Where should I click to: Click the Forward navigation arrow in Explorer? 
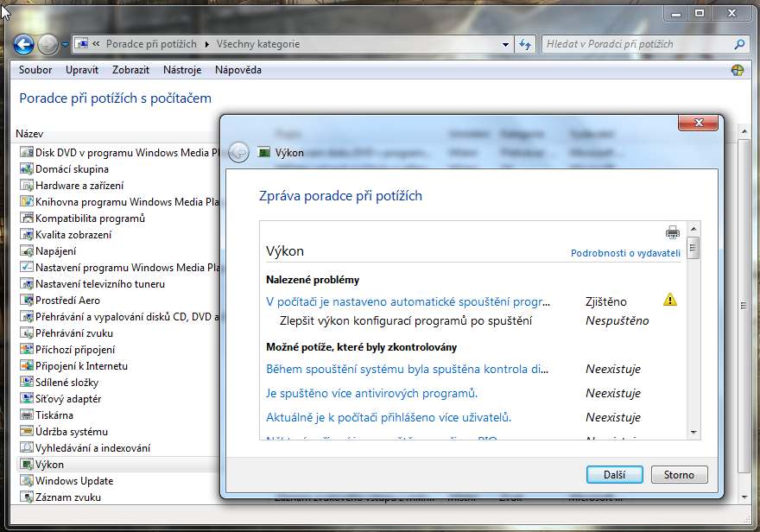47,45
